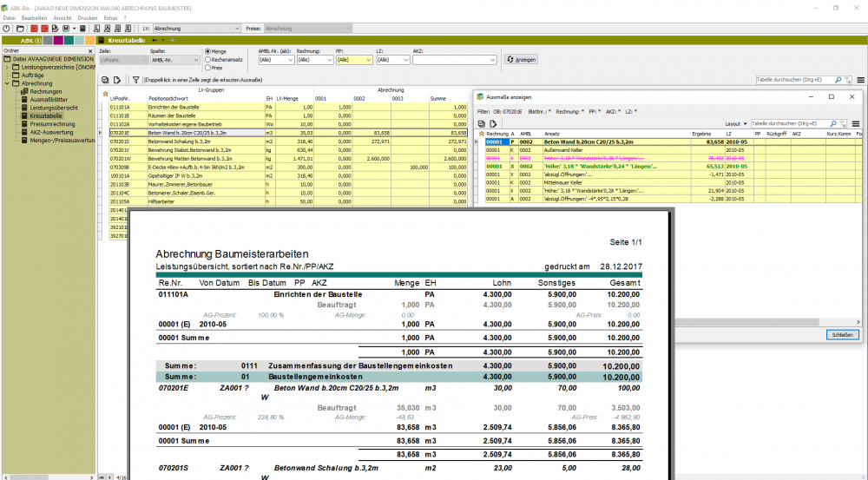Open the Datei menu
The width and height of the screenshot is (868, 480).
[9, 18]
